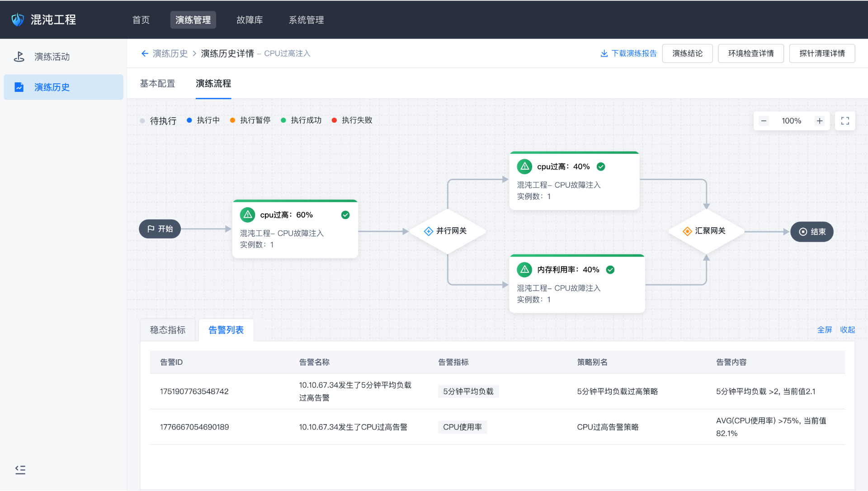This screenshot has width=868, height=491.
Task: Select the 演练活动 sidebar icon
Action: 19,57
